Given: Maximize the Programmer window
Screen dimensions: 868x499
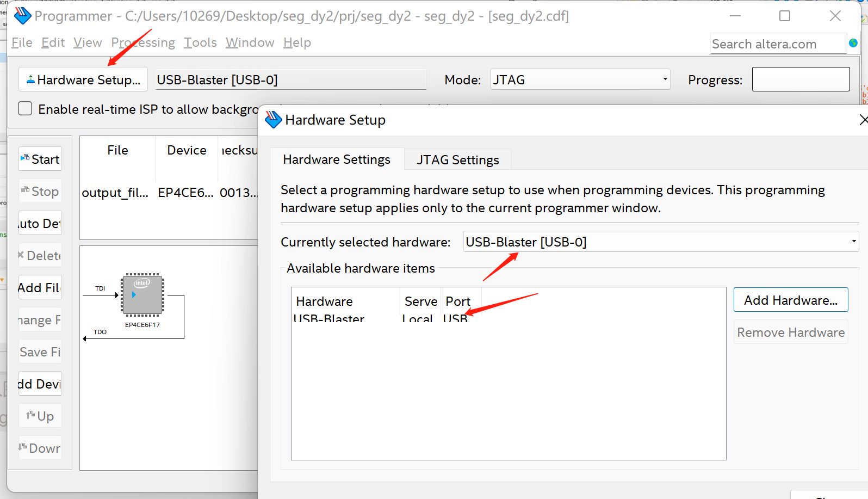Looking at the screenshot, I should tap(785, 16).
